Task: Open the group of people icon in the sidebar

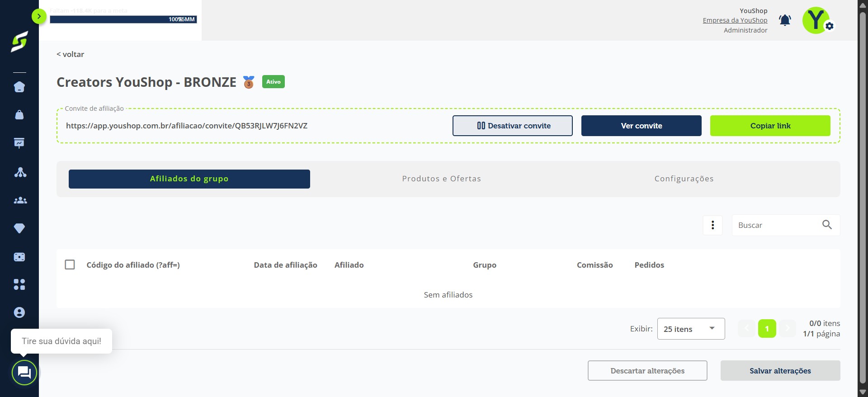Action: point(20,200)
